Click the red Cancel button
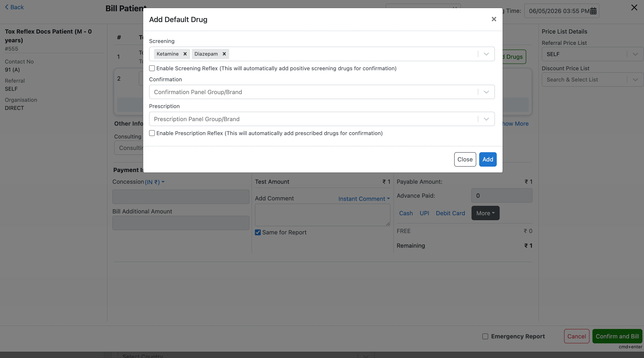 pyautogui.click(x=576, y=336)
